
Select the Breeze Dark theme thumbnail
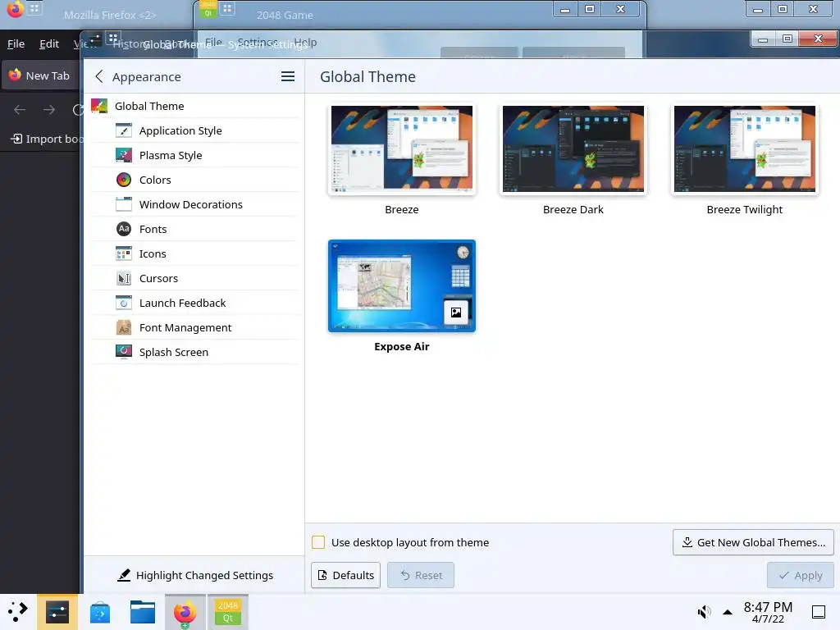click(573, 149)
